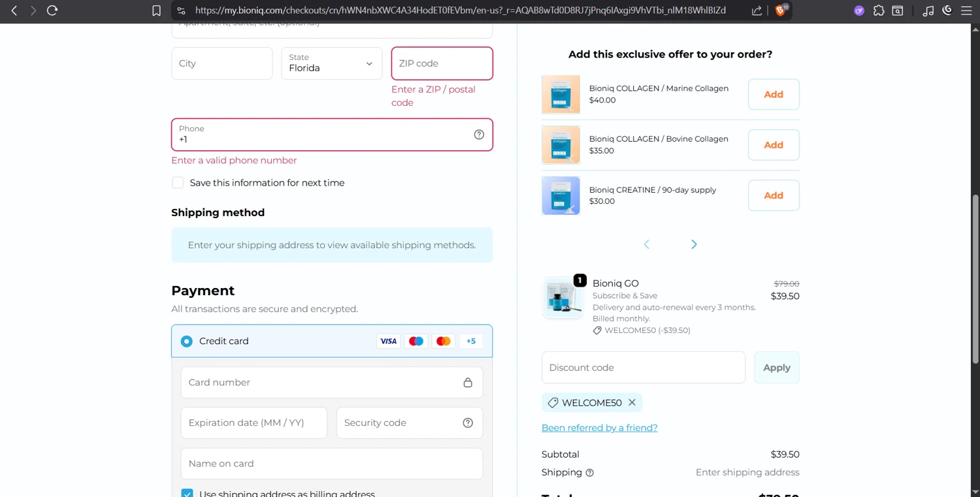The width and height of the screenshot is (980, 497).
Task: Click the browser forward arrow
Action: click(33, 10)
